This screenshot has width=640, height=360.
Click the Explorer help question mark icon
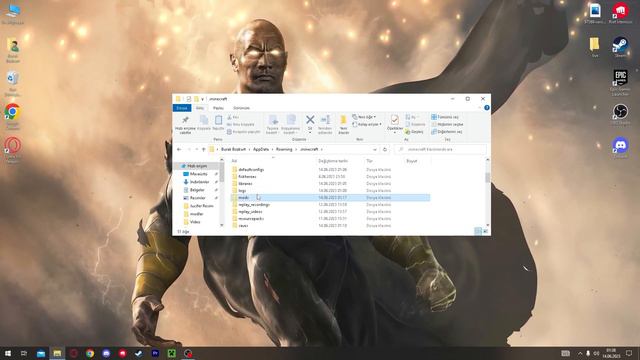(487, 108)
